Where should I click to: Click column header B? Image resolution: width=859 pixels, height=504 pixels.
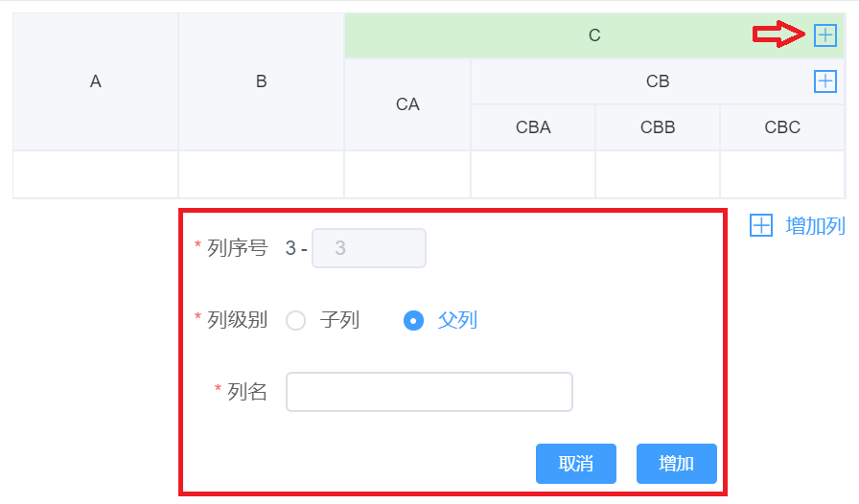tap(261, 81)
